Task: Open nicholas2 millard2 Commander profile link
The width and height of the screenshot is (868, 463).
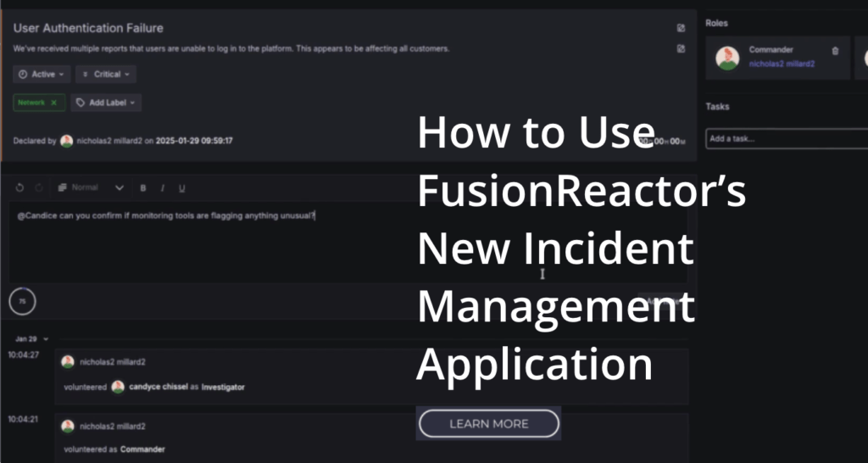Action: click(782, 64)
